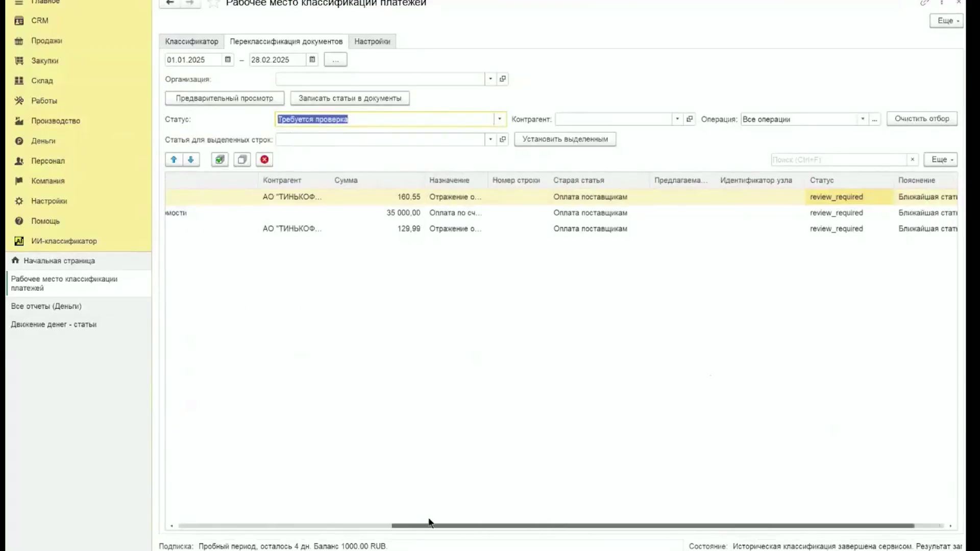Move selected row down with blue arrow

[191, 160]
